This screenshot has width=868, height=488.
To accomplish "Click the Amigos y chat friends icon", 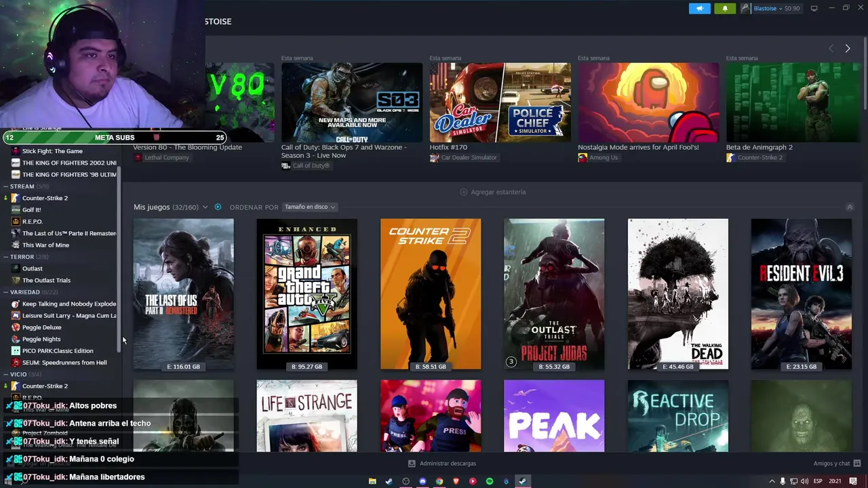I will [x=858, y=464].
